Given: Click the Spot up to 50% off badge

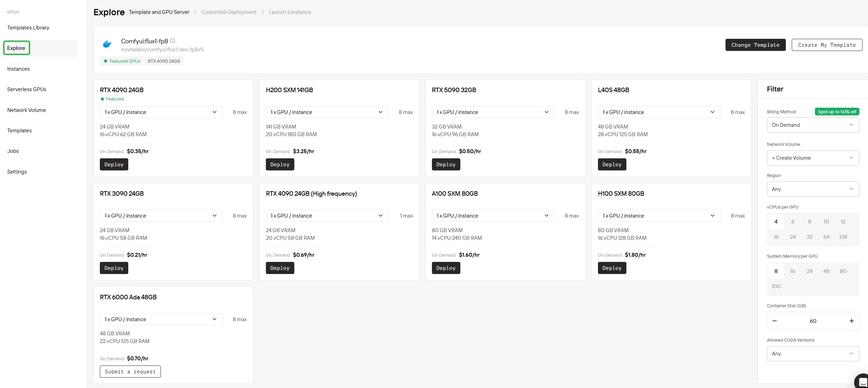Looking at the screenshot, I should click(837, 112).
